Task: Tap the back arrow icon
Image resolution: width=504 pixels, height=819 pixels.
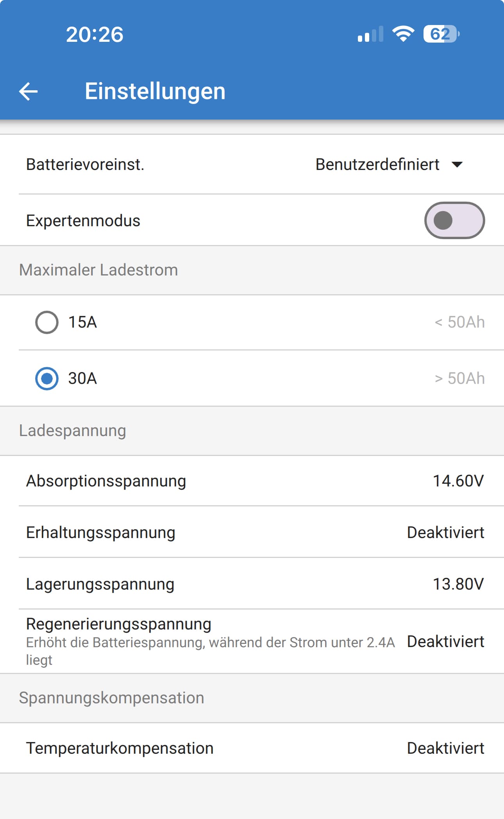Action: tap(28, 91)
